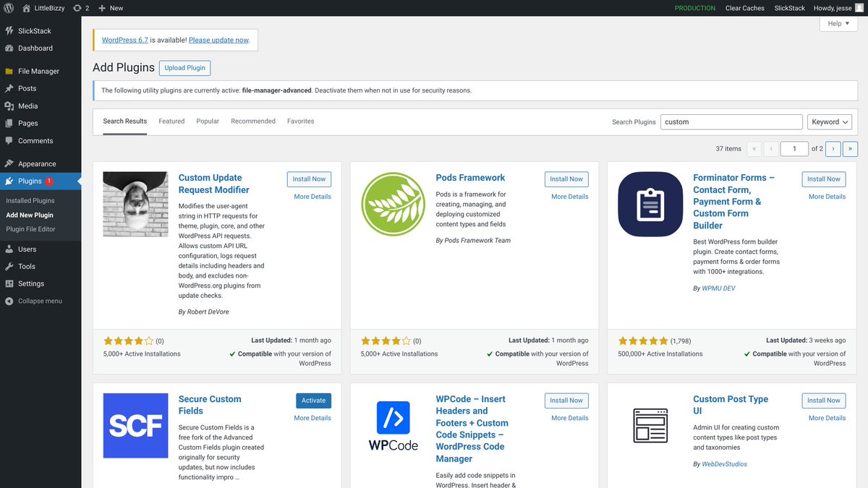Select Add New Plugin submenu item

(x=30, y=215)
